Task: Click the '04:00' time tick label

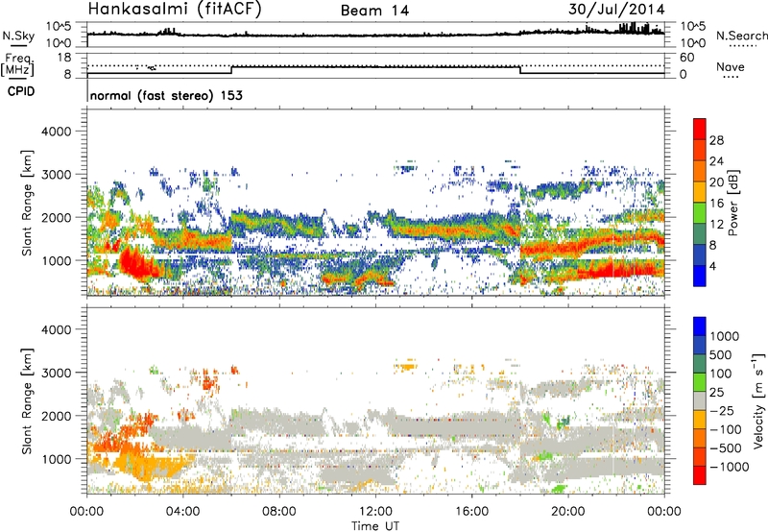Action: 183,512
